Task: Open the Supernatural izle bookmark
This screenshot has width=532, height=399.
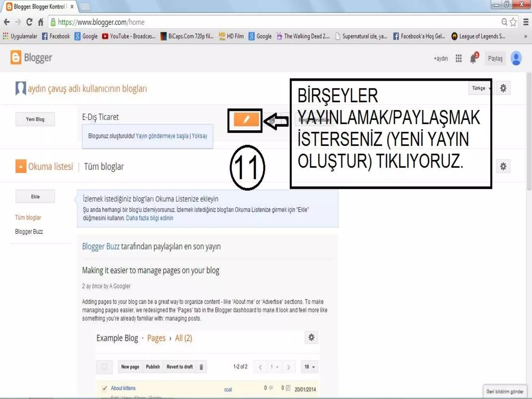Action: click(361, 36)
